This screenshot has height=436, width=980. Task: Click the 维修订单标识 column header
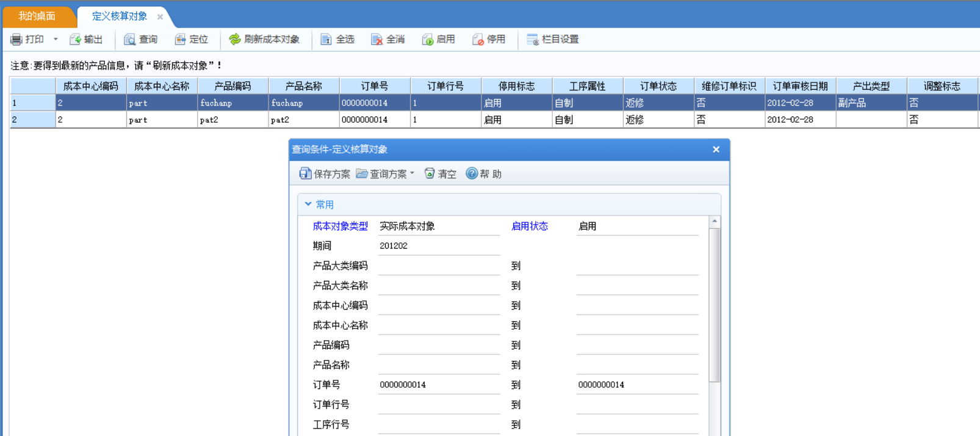click(729, 86)
